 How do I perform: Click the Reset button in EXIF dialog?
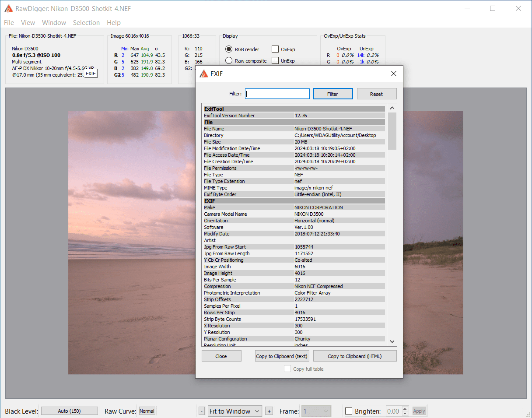point(377,94)
